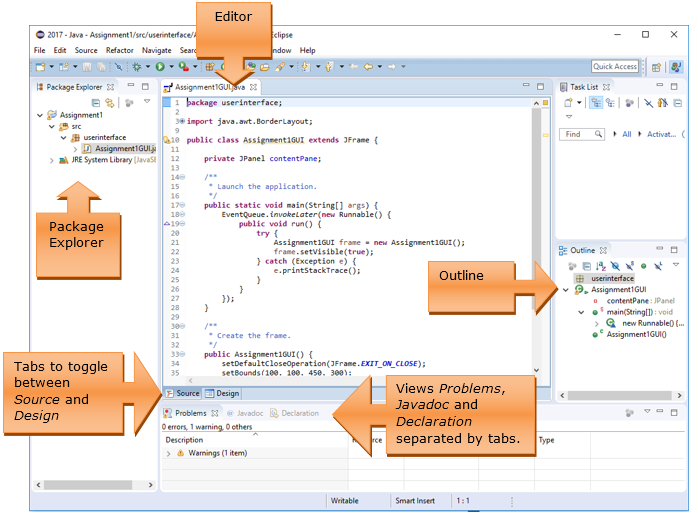Click the Previous Annotation toolbar icon
The height and width of the screenshot is (516, 698).
pos(329,67)
